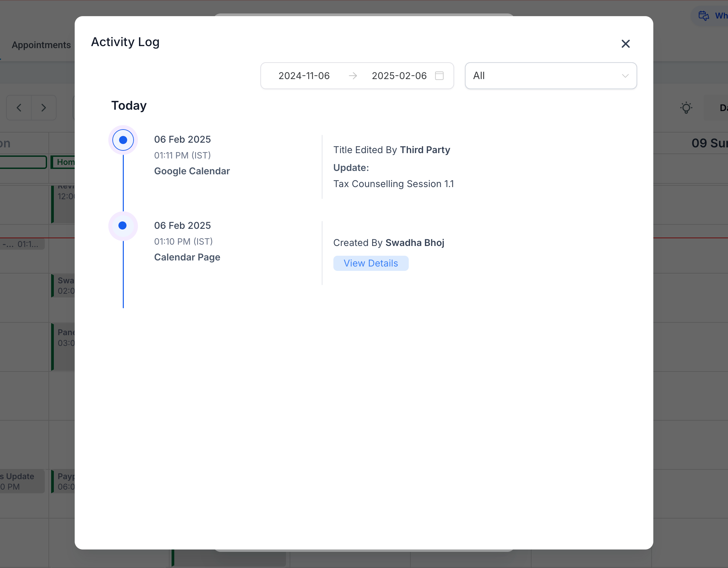The image size is (728, 568).
Task: Switch to the Appointments tab
Action: coord(41,45)
